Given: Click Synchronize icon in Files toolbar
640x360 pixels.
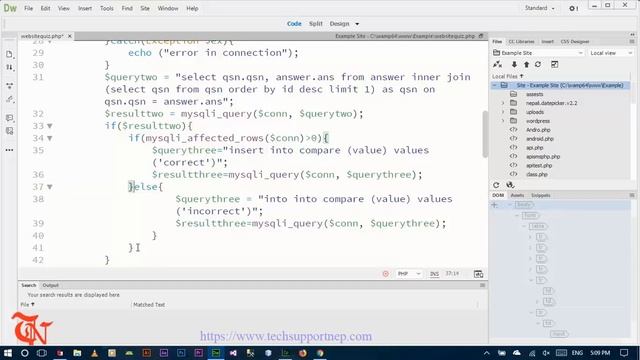Looking at the screenshot, I should click(538, 64).
